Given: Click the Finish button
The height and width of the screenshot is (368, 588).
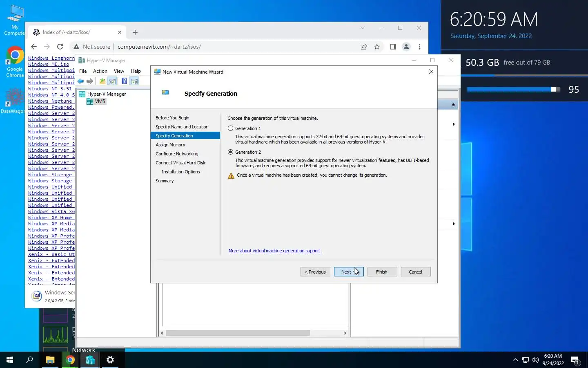Looking at the screenshot, I should click(382, 272).
